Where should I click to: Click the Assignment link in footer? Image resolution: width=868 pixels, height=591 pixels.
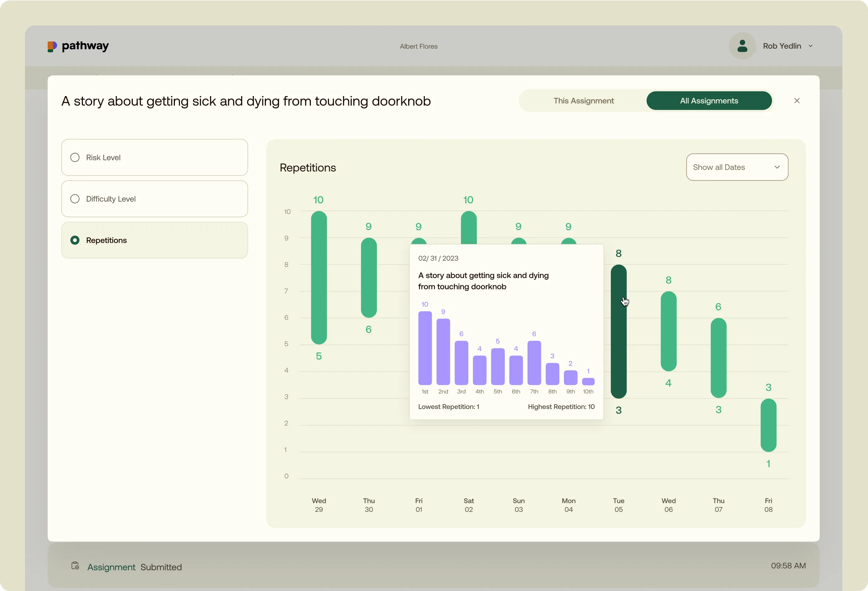(x=111, y=567)
